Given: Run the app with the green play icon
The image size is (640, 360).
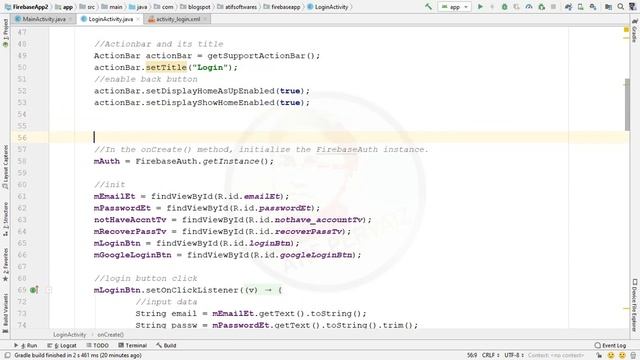Looking at the screenshot, I should pos(480,7).
